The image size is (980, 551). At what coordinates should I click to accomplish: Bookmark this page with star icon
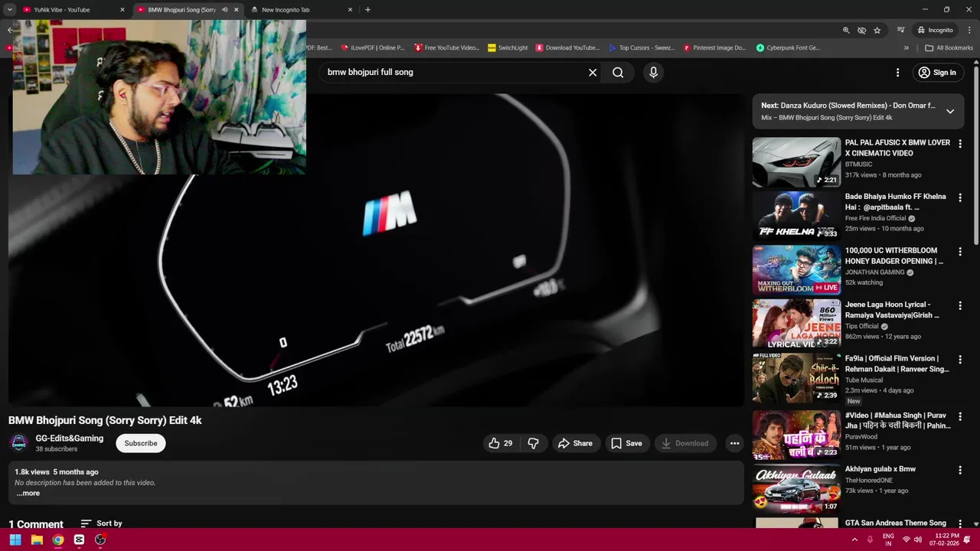click(877, 31)
